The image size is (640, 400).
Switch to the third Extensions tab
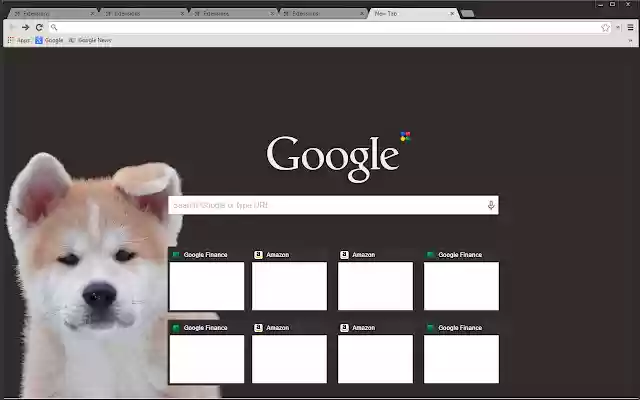(x=233, y=13)
